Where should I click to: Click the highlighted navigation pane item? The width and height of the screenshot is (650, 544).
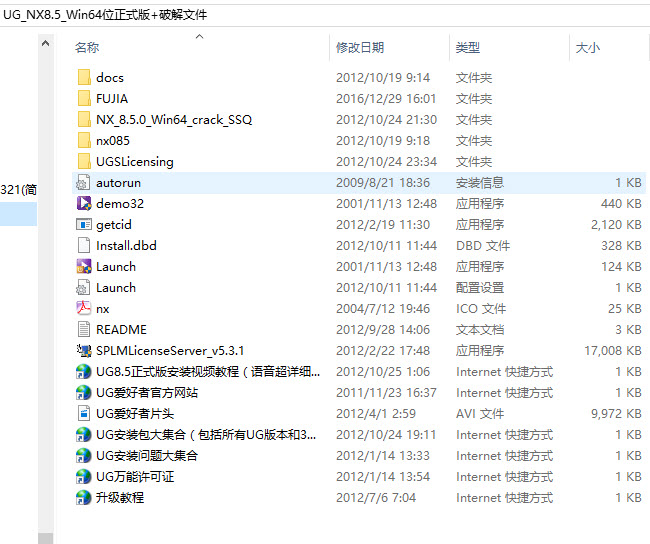click(18, 214)
